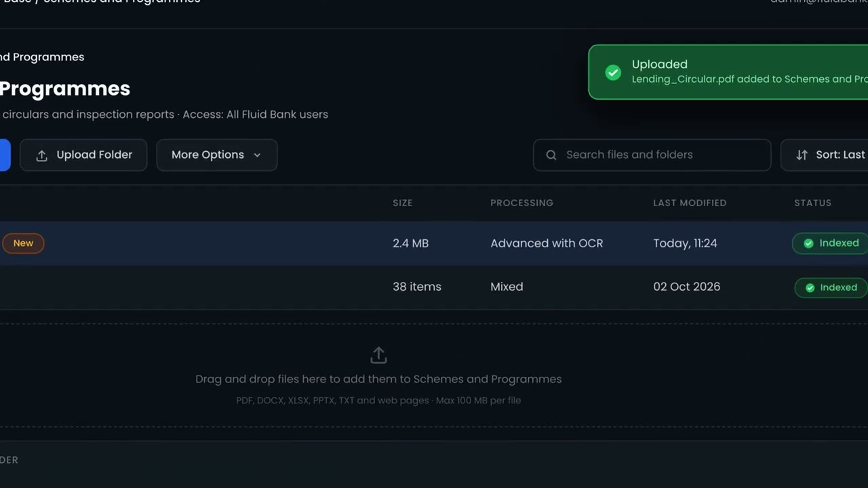The height and width of the screenshot is (488, 868).
Task: Click the Drag and drop files here text
Action: click(x=378, y=379)
